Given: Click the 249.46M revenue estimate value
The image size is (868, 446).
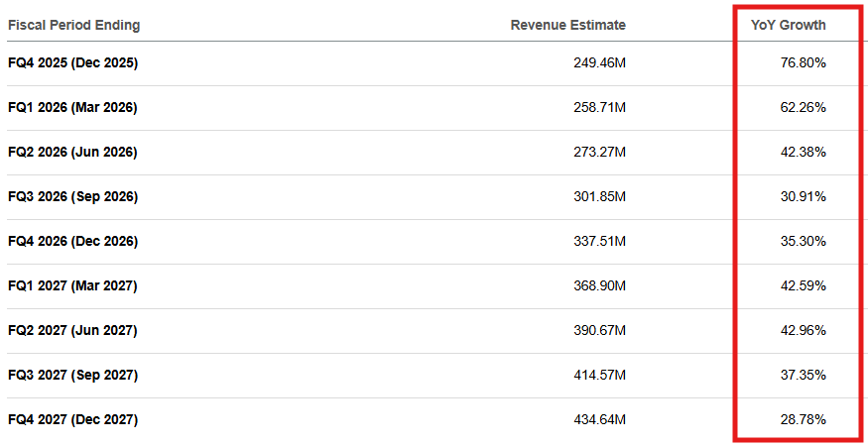Looking at the screenshot, I should tap(599, 63).
